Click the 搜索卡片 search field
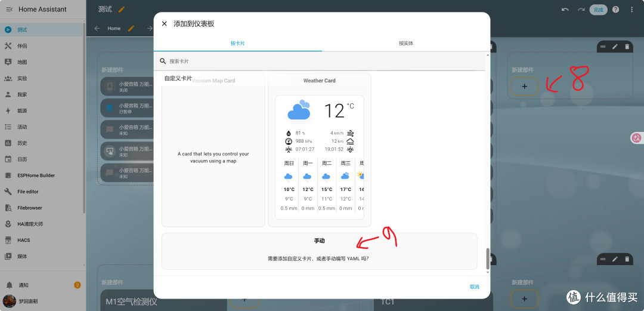The image size is (644, 311). tap(320, 61)
